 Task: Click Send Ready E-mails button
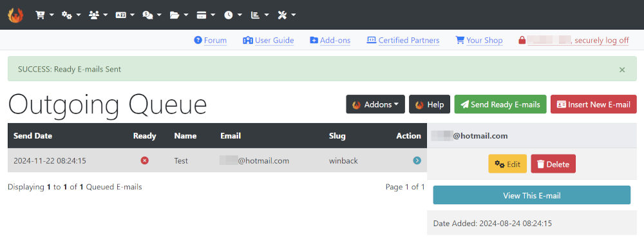(500, 104)
